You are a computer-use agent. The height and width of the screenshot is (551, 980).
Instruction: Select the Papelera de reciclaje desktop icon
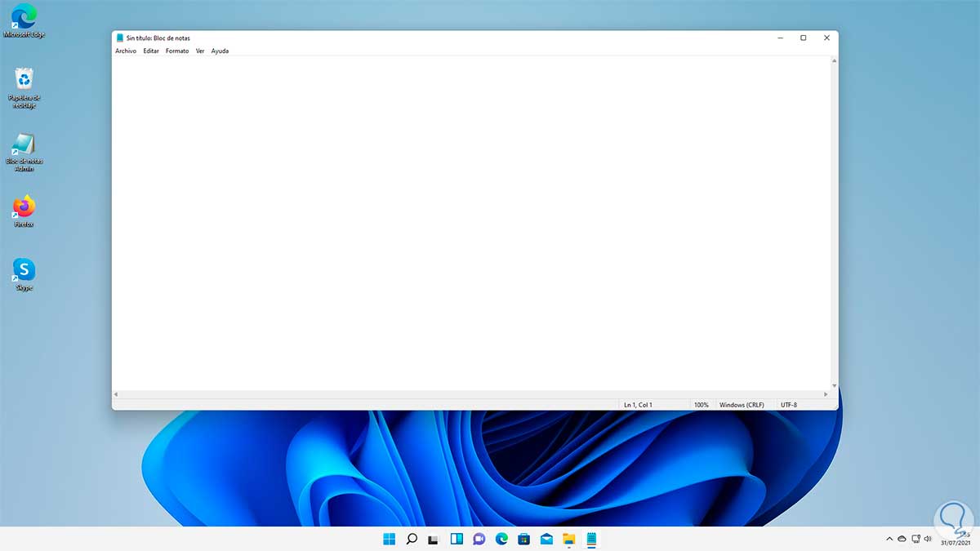click(x=24, y=87)
